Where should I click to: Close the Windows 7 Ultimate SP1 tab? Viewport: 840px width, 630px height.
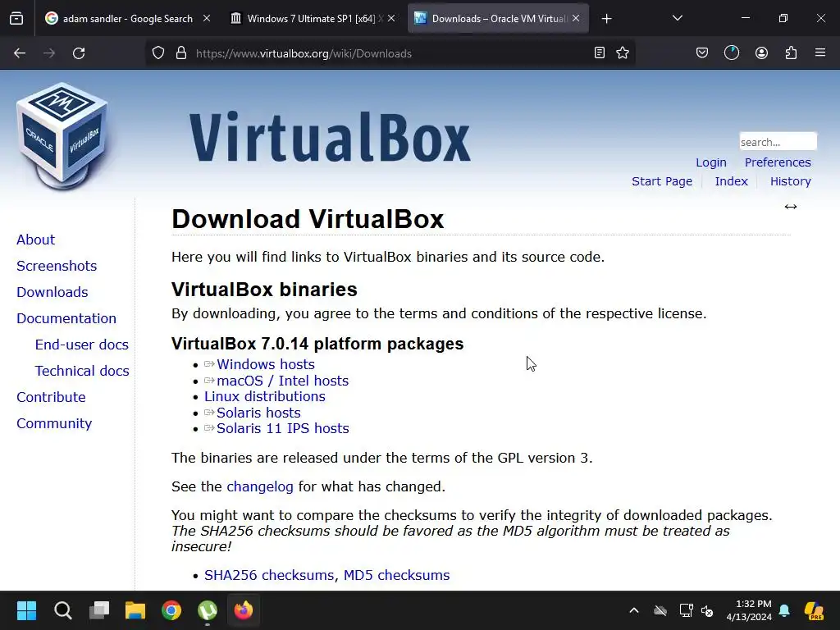[391, 18]
